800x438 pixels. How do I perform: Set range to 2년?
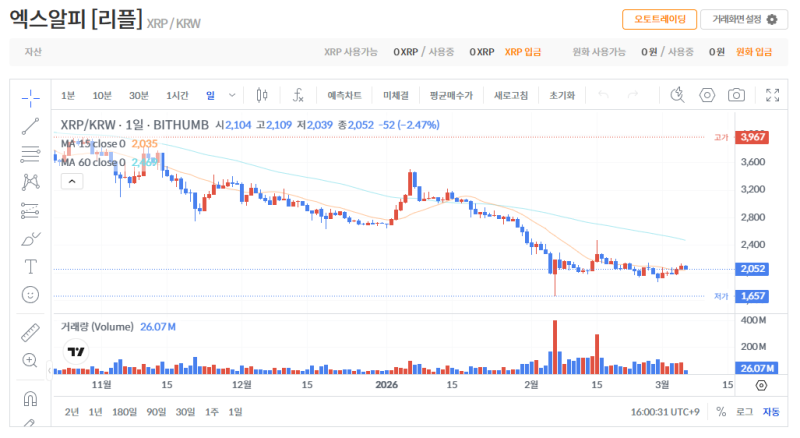72,412
